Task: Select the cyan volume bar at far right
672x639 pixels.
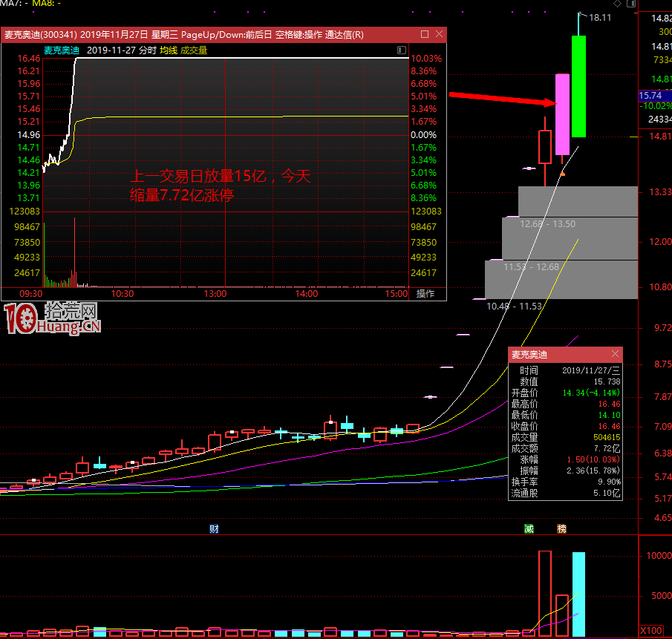Action: click(x=578, y=594)
